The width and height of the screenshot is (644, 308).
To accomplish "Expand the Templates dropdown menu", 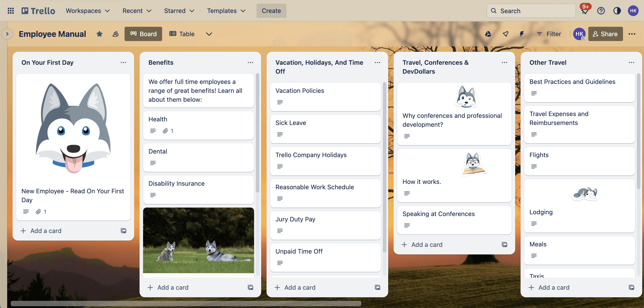I will (x=226, y=11).
